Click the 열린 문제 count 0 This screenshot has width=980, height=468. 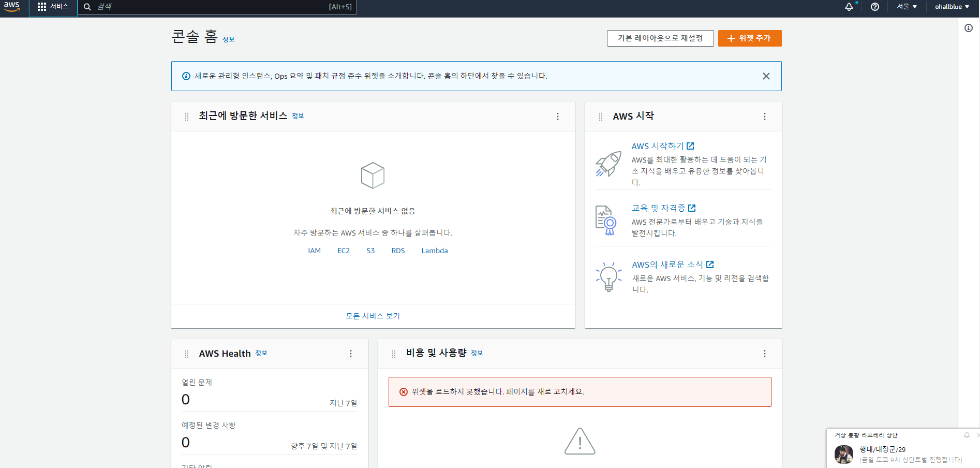coord(186,400)
